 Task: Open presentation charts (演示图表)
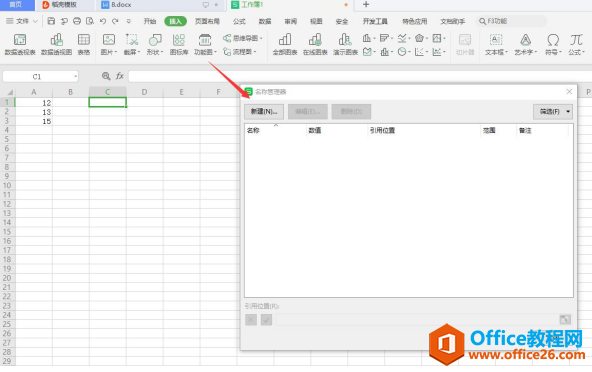click(345, 45)
